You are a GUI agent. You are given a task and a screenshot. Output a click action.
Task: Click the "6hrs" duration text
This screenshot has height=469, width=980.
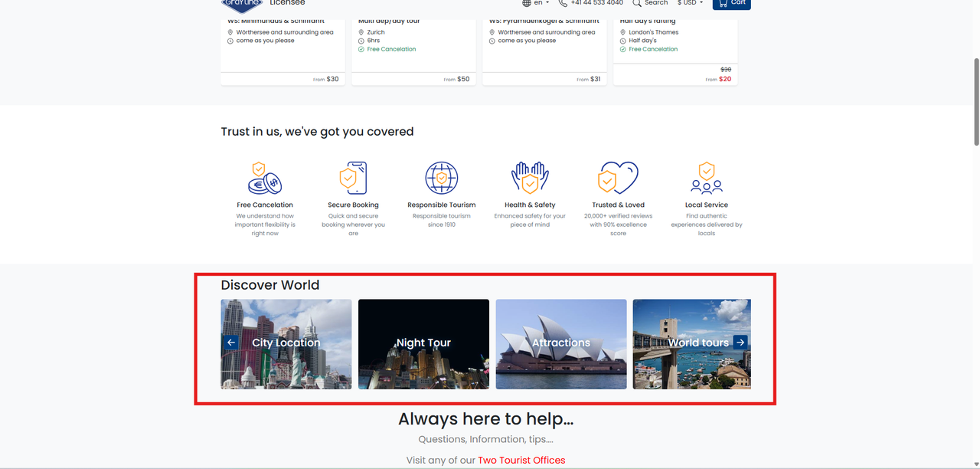click(x=374, y=41)
